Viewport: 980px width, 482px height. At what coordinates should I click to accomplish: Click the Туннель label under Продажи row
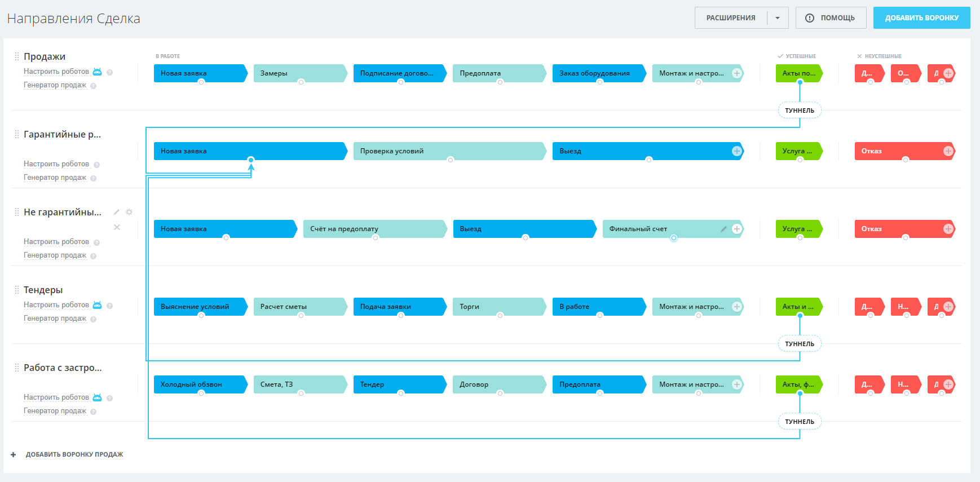pos(800,110)
